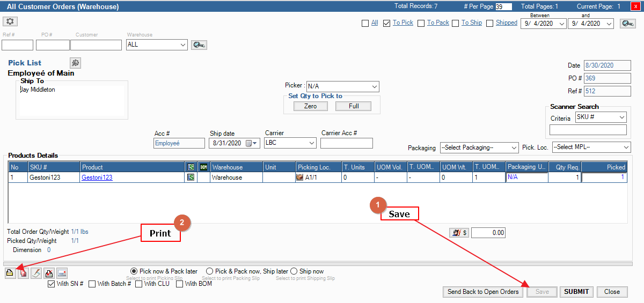Click the card icon in bottom-left toolbar

click(x=62, y=273)
